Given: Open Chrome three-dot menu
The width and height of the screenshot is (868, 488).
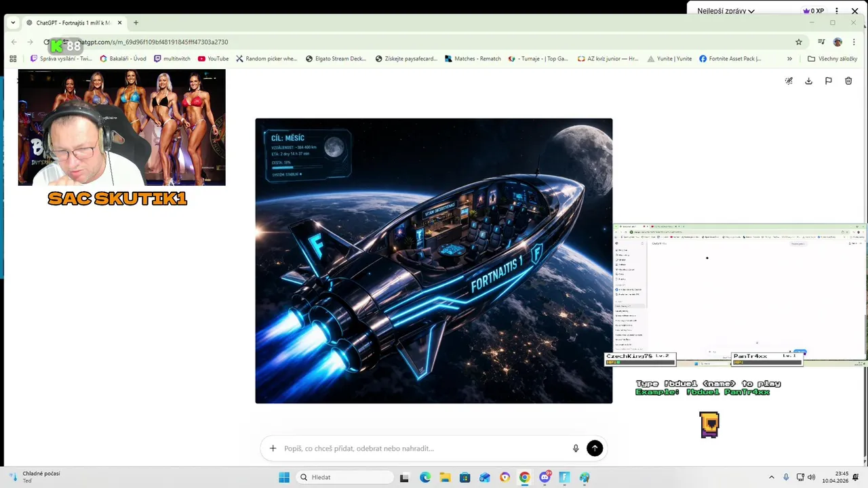Looking at the screenshot, I should pos(853,42).
